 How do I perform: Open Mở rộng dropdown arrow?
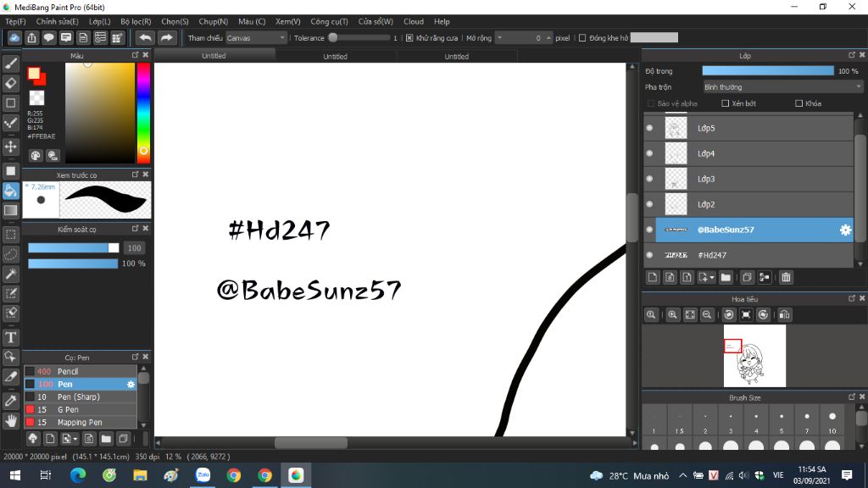click(499, 38)
